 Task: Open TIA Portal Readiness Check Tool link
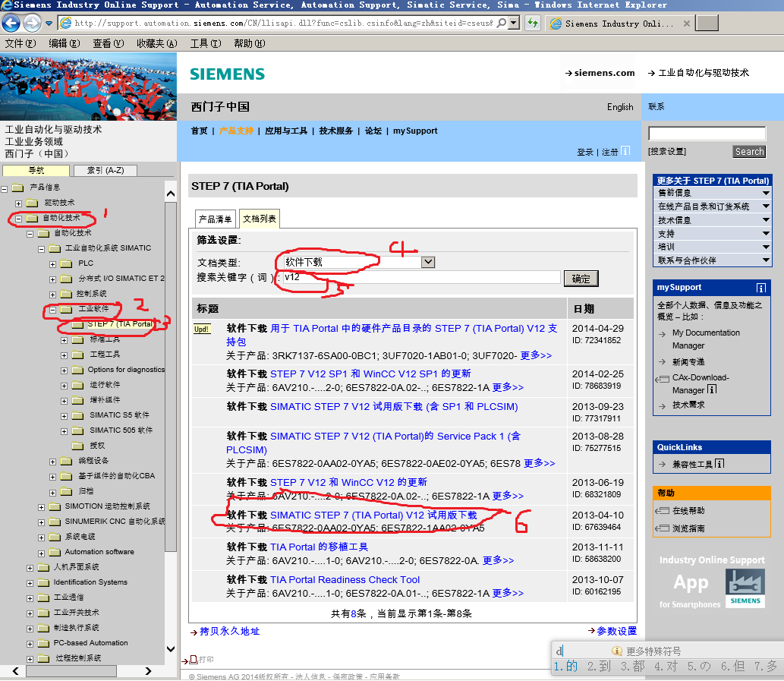click(x=345, y=579)
